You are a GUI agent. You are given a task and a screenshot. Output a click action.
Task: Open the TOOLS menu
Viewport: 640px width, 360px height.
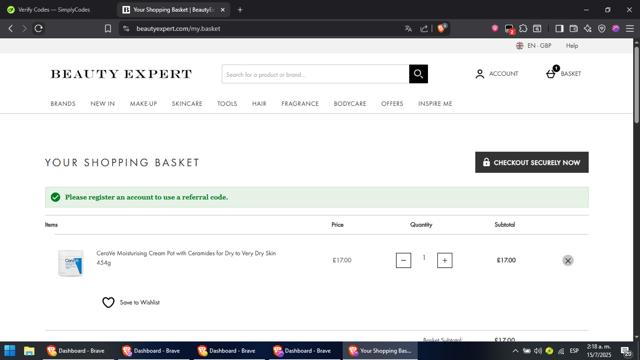pos(227,104)
